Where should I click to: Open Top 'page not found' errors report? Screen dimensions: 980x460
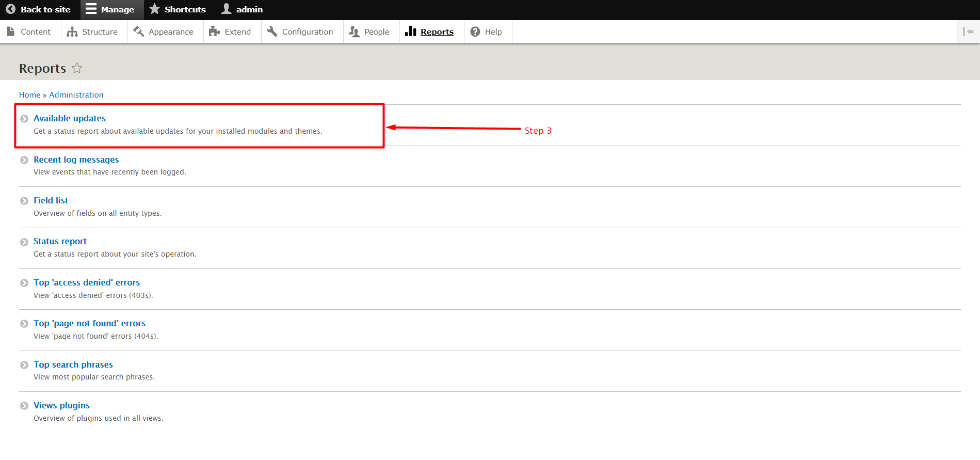pyautogui.click(x=90, y=323)
